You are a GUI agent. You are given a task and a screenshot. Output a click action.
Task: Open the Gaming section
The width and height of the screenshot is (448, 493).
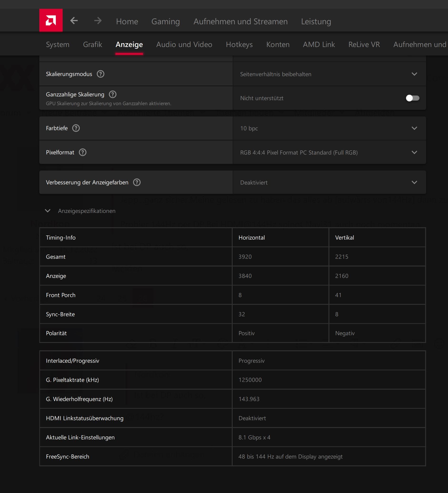(165, 21)
